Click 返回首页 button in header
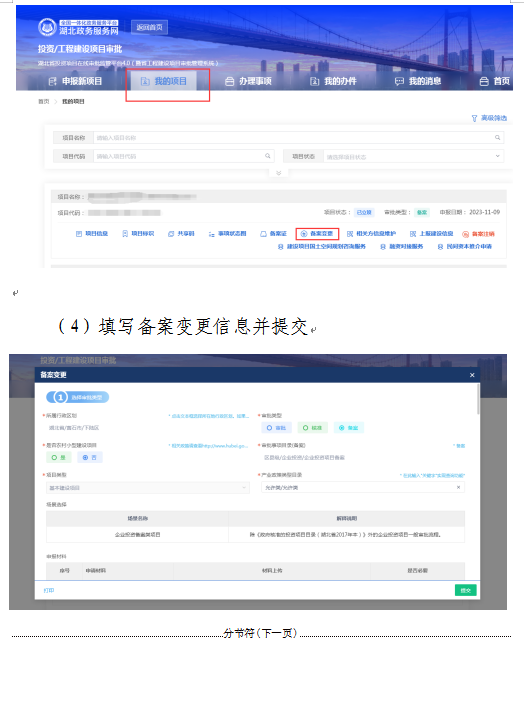The width and height of the screenshot is (524, 716). [x=150, y=27]
